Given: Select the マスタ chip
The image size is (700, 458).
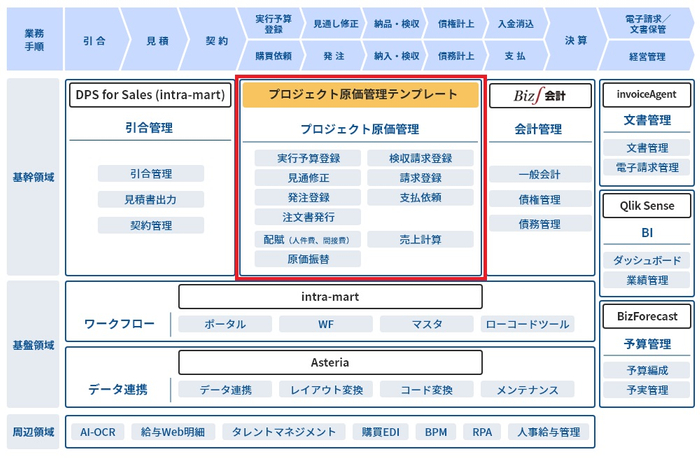Looking at the screenshot, I should tap(427, 324).
